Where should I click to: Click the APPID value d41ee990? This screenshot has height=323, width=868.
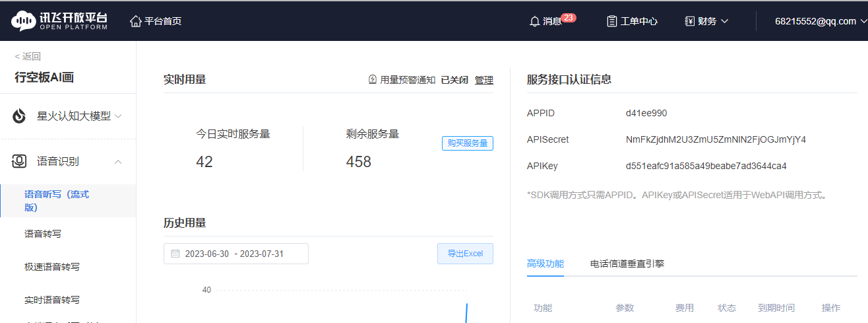point(646,113)
